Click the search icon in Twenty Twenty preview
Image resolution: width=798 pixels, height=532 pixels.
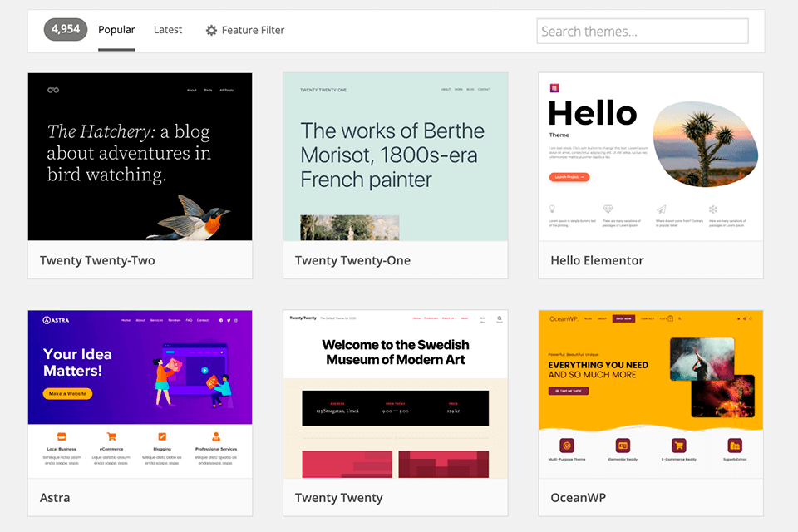[x=500, y=318]
